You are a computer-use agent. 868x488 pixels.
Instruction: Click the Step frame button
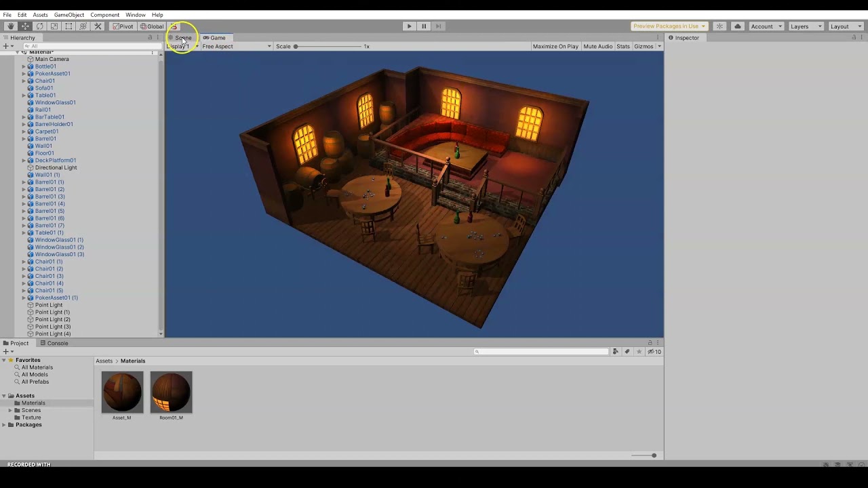(438, 26)
